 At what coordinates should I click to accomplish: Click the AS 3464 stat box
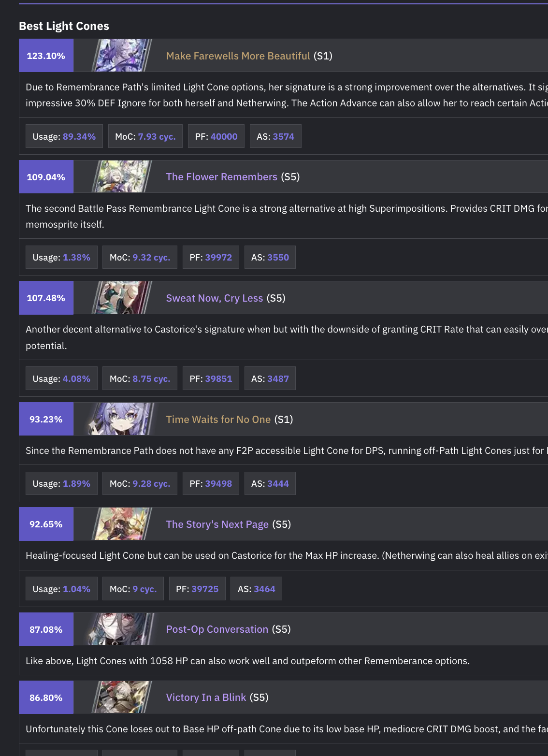click(x=256, y=589)
